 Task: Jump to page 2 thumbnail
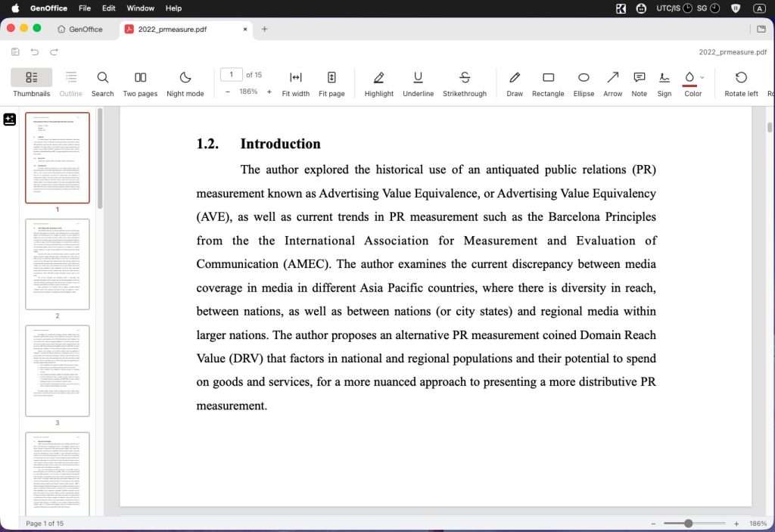(x=58, y=264)
